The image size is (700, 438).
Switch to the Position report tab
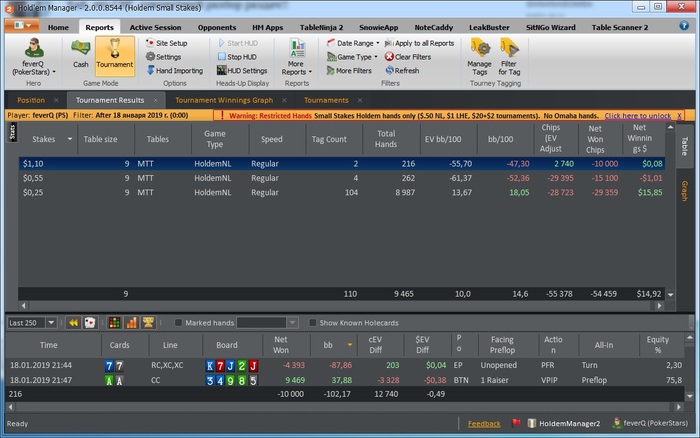point(31,100)
